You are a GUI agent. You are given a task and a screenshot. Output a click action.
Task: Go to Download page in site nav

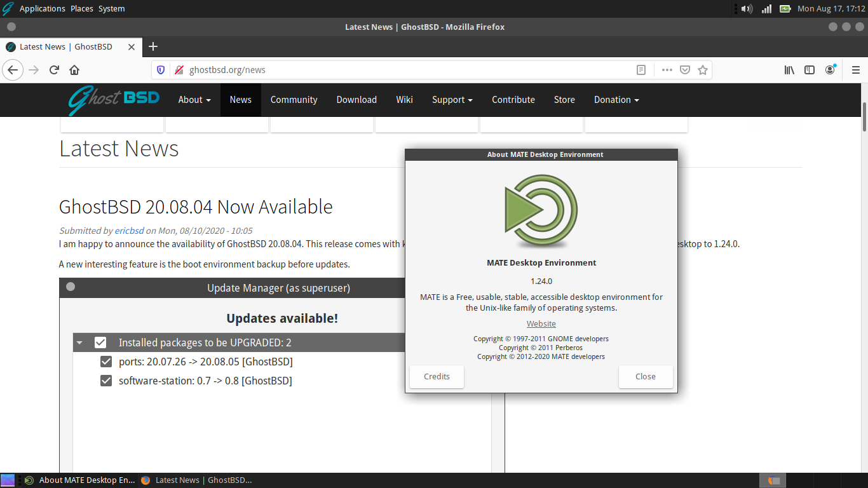click(x=356, y=100)
